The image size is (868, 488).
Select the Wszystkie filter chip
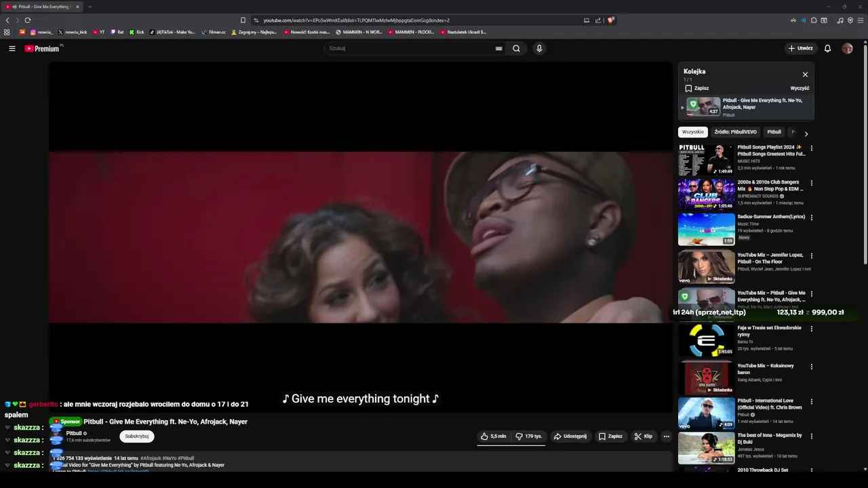(693, 132)
